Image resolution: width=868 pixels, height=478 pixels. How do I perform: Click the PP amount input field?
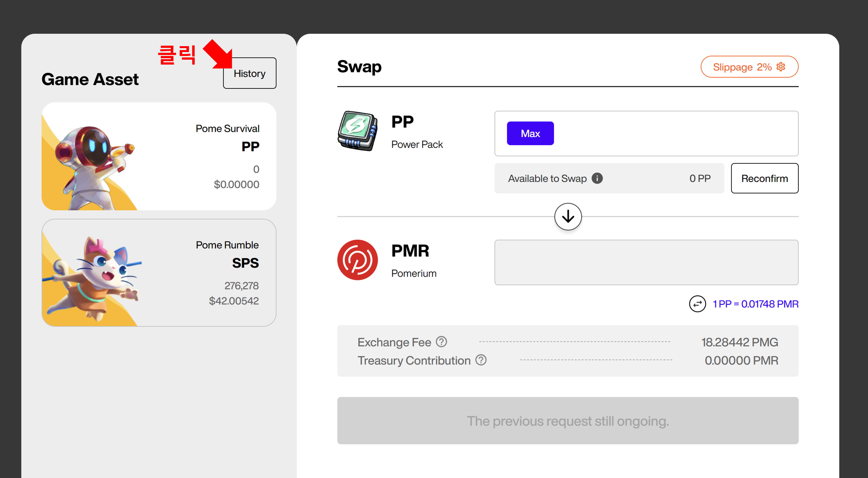point(674,133)
